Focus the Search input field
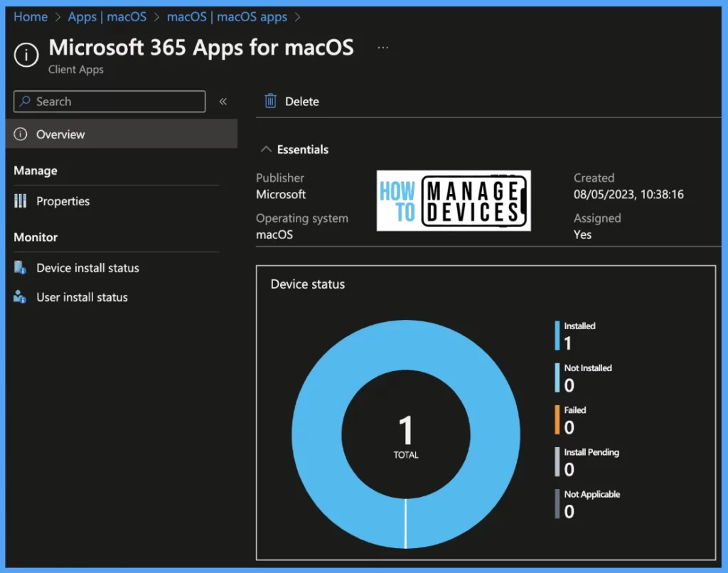Screen dimensions: 728x573 (109, 101)
